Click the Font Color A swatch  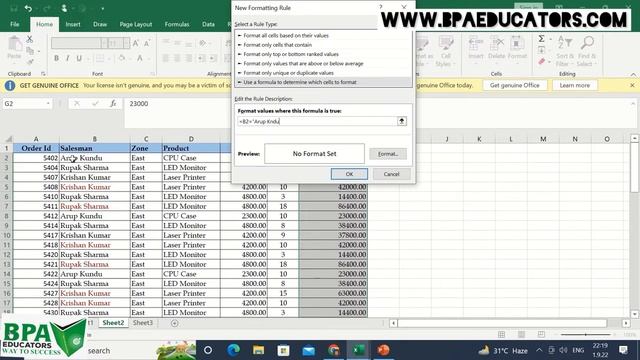tap(140, 58)
